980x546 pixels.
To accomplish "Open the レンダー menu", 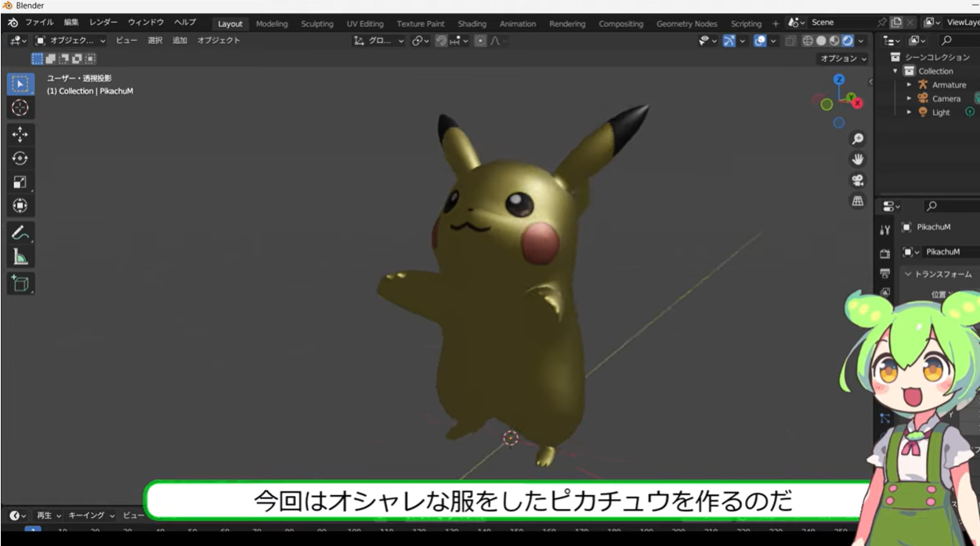I will coord(103,23).
